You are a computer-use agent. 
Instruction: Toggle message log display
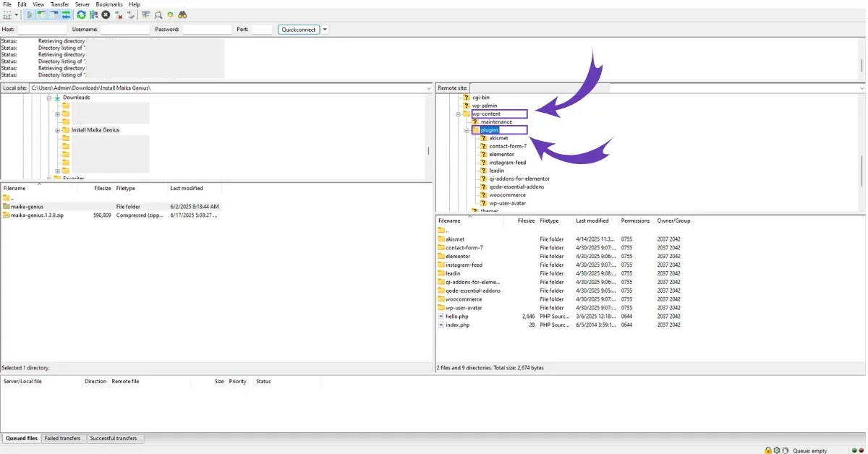[30, 14]
